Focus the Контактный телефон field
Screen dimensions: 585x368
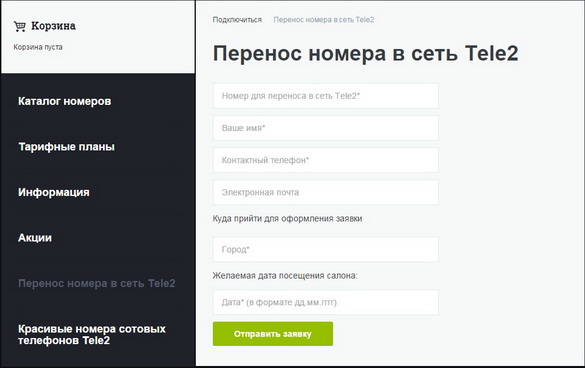pyautogui.click(x=326, y=160)
